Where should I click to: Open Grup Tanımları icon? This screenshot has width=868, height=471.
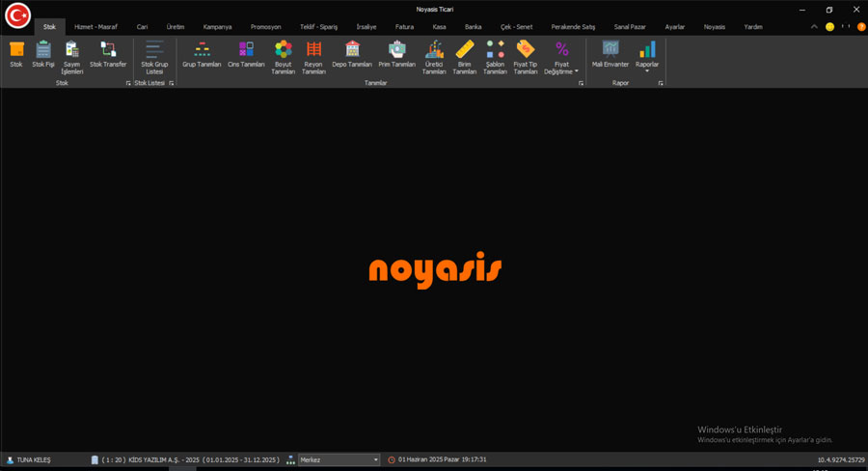tap(203, 49)
